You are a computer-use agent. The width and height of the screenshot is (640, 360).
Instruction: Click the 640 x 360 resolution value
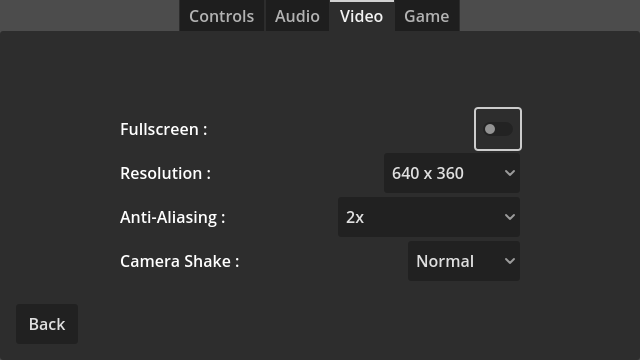coord(428,173)
